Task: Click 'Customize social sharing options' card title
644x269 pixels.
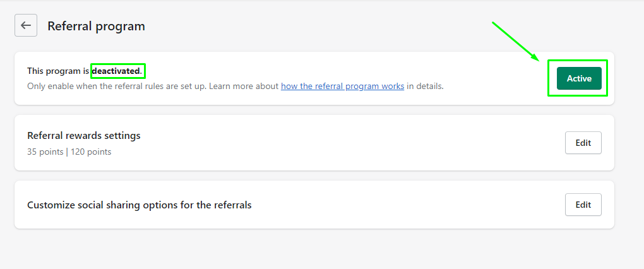Action: coord(140,205)
